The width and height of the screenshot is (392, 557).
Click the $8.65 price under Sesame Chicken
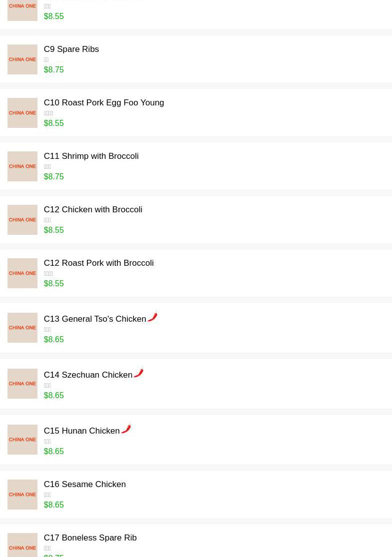pyautogui.click(x=53, y=505)
